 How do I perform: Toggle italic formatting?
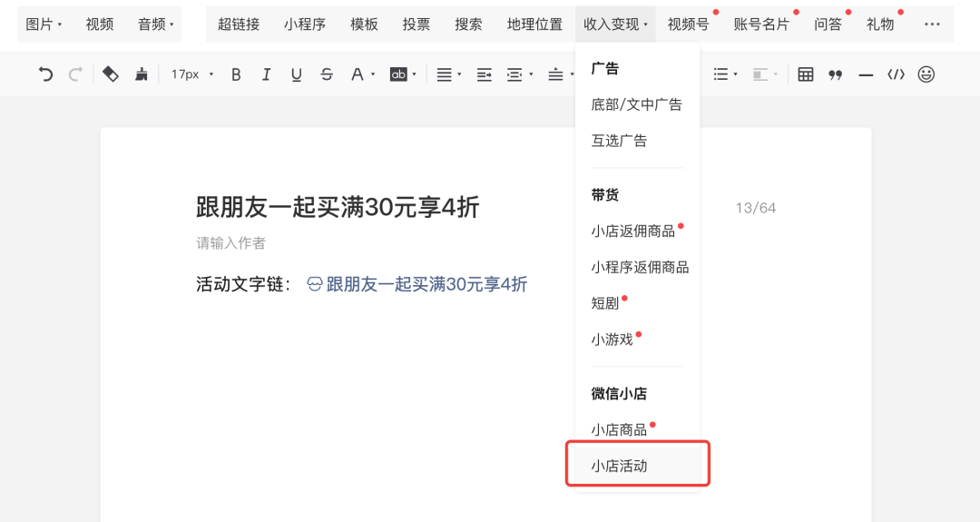point(266,74)
